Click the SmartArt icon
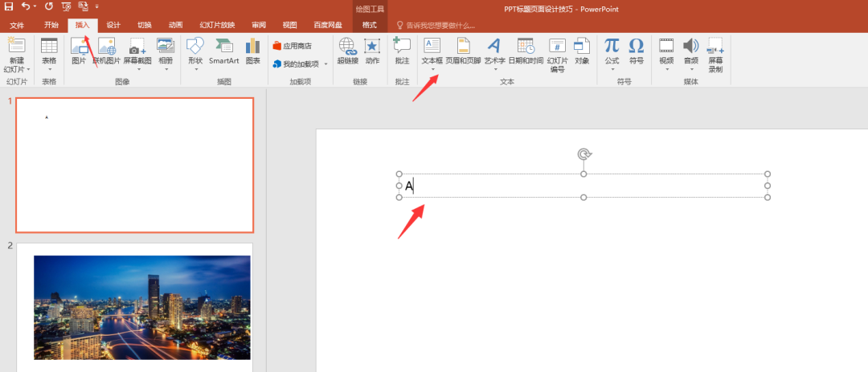The width and height of the screenshot is (868, 372). (224, 51)
